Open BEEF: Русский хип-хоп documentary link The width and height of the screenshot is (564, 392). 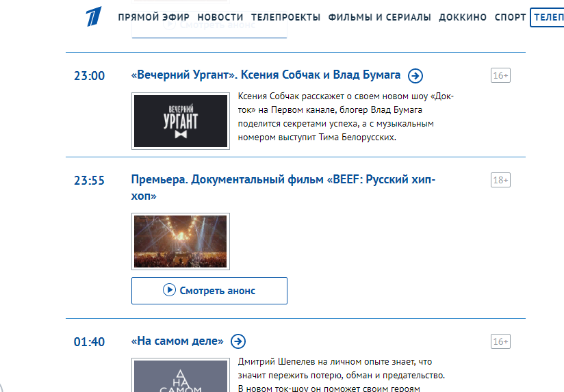pyautogui.click(x=283, y=187)
